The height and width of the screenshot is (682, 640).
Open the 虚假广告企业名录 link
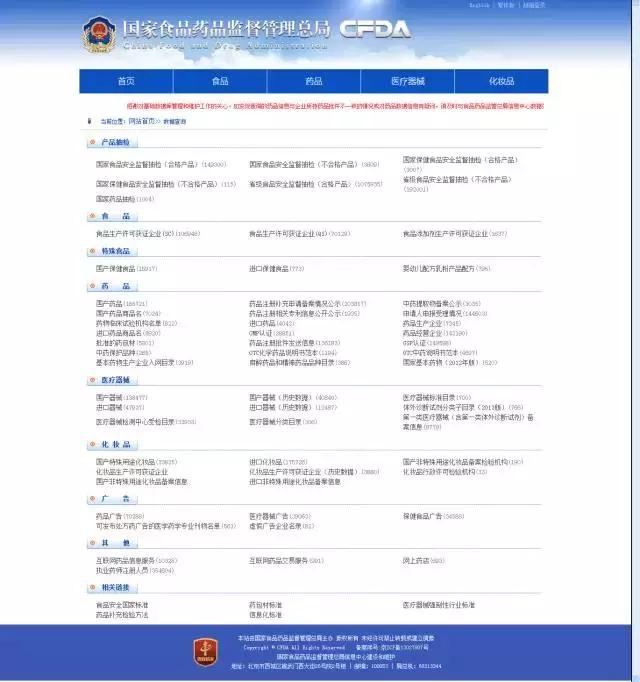click(281, 526)
